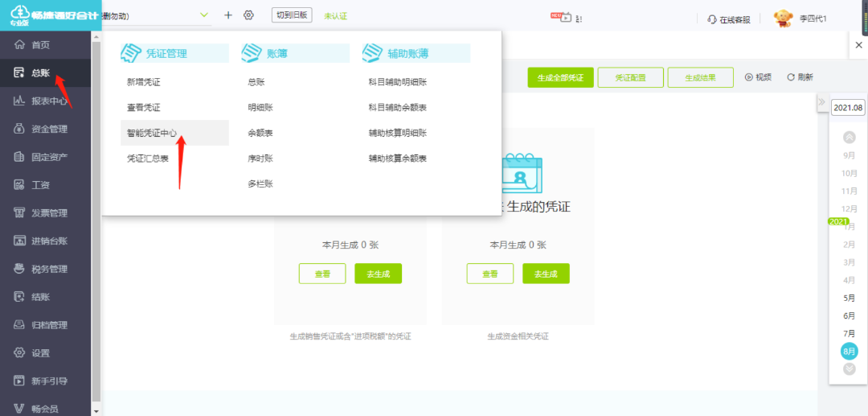Click 查看 in the funds voucher card
The height and width of the screenshot is (416, 868).
[x=490, y=274]
